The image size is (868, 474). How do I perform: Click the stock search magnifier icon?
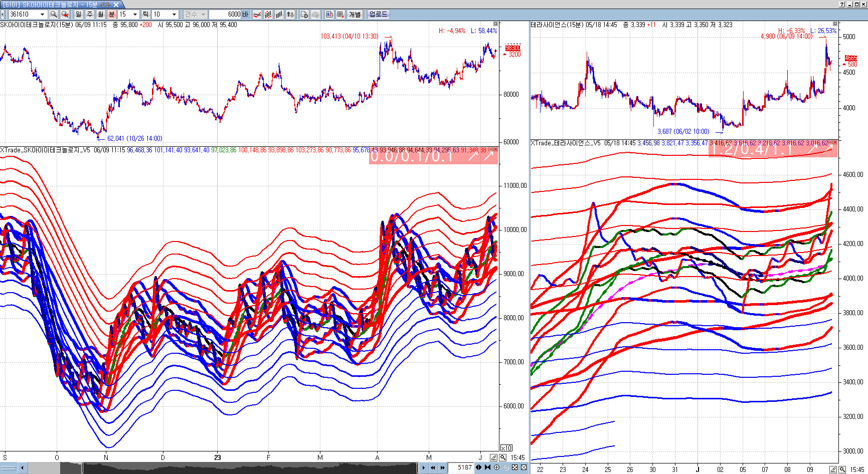coord(54,15)
